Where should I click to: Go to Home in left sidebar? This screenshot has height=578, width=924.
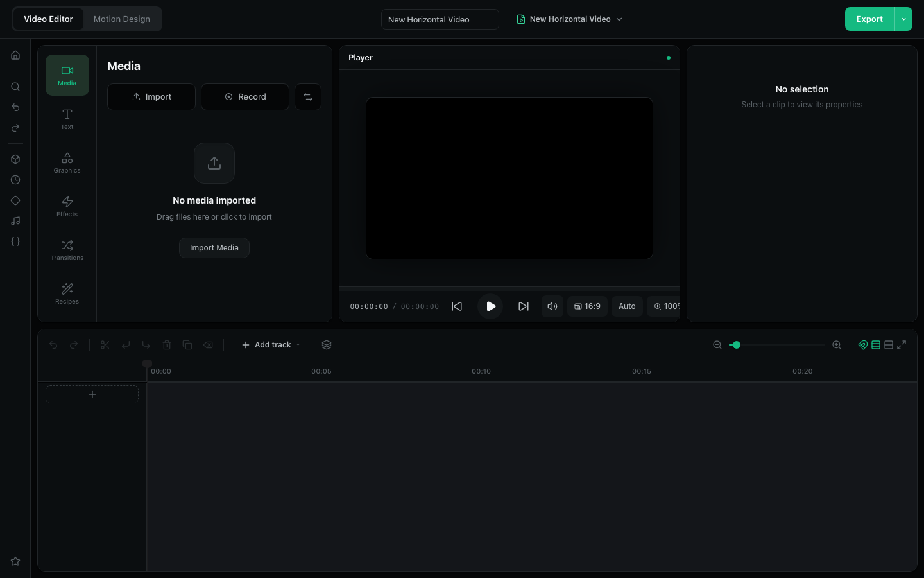click(x=15, y=55)
